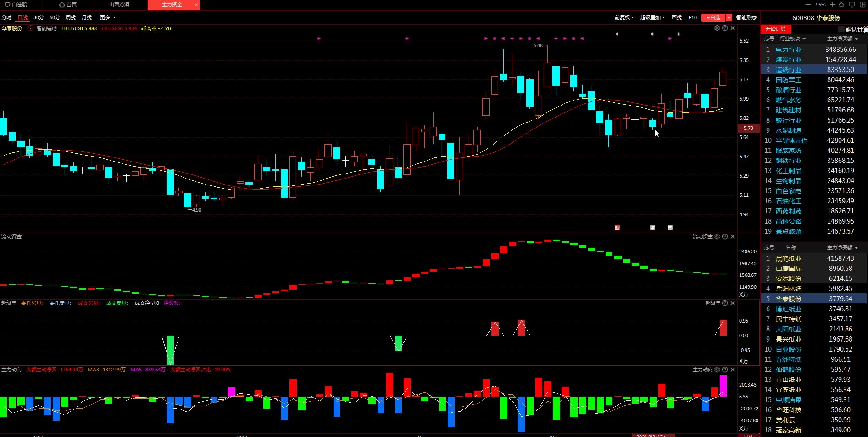The width and height of the screenshot is (868, 437).
Task: Zoom in using the plus icon
Action: tap(833, 5)
